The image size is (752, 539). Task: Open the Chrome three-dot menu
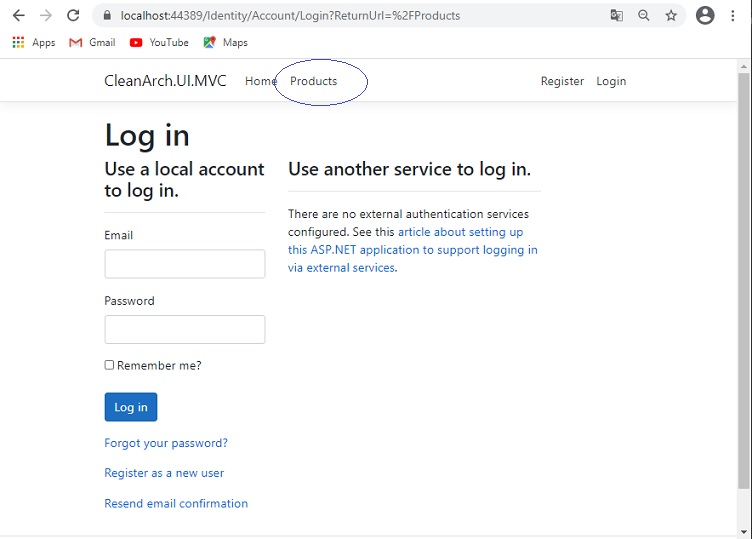[733, 15]
